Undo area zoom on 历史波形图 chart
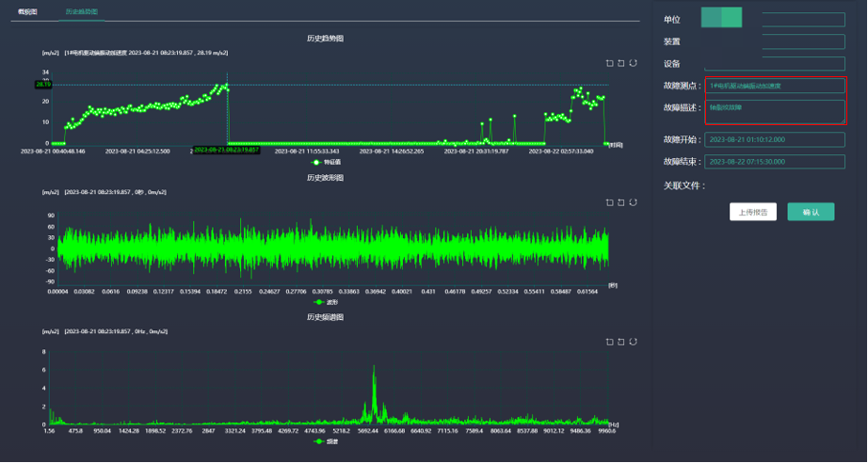 tap(621, 202)
